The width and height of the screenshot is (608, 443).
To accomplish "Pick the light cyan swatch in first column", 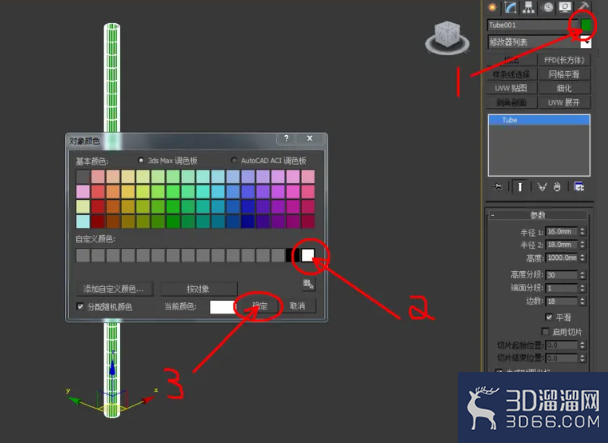I will pos(83,222).
